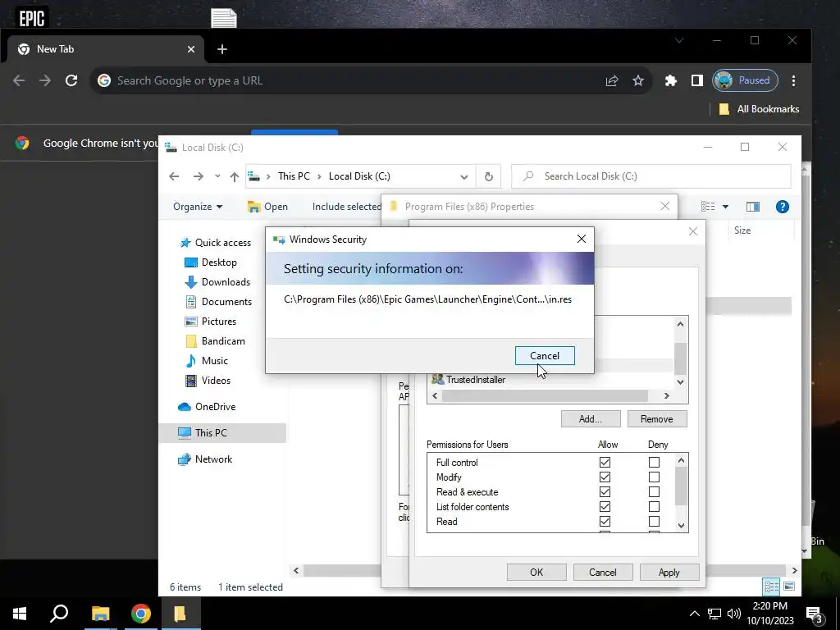Toggle Allow checkbox for Read & execute
This screenshot has height=630, width=840.
click(605, 492)
